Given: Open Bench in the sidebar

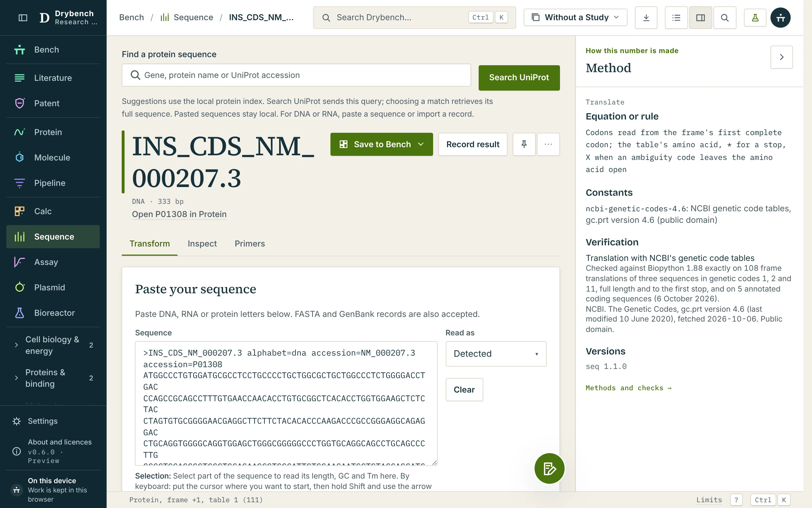Looking at the screenshot, I should 53,50.
